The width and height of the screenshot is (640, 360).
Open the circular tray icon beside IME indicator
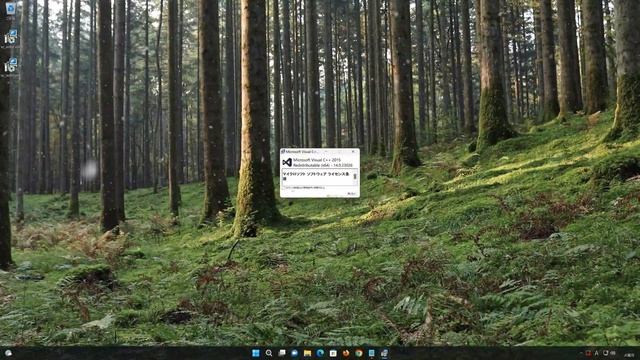(606, 353)
